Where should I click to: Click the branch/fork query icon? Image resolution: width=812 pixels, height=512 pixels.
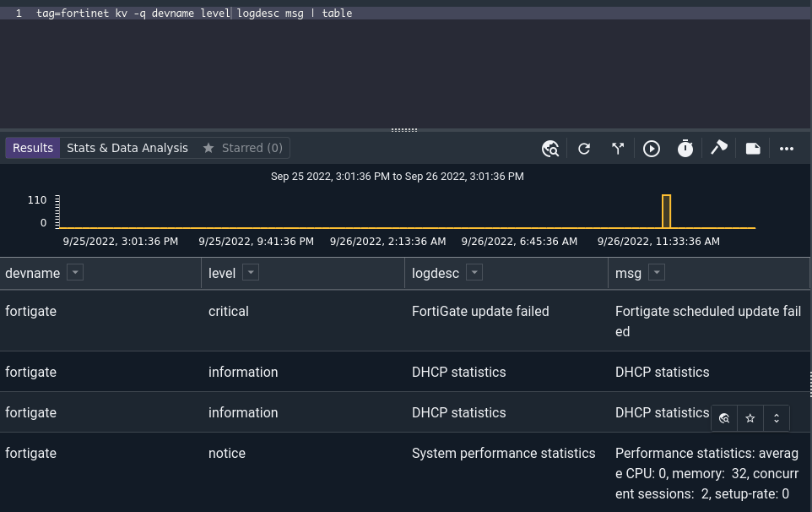click(617, 149)
